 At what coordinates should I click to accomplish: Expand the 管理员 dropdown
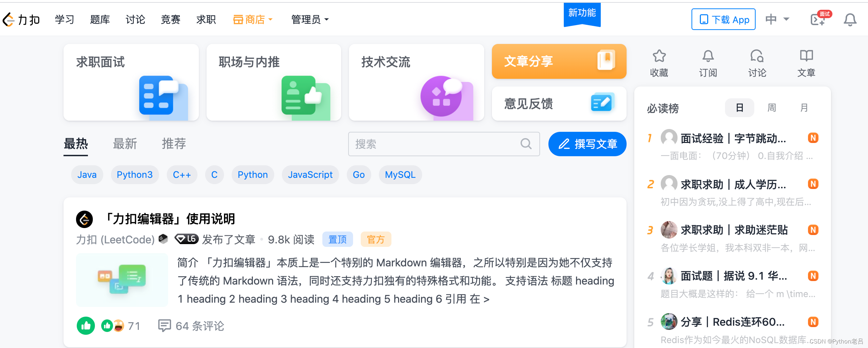click(x=310, y=20)
